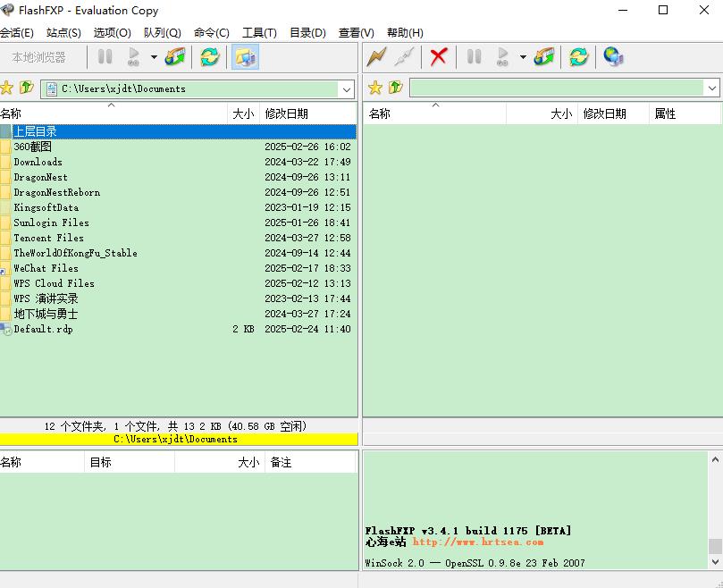Click the local pane up-folder icon
The height and width of the screenshot is (588, 723).
(27, 88)
